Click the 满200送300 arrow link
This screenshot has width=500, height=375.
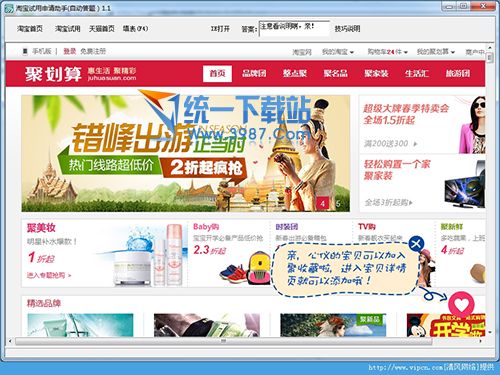[390, 144]
